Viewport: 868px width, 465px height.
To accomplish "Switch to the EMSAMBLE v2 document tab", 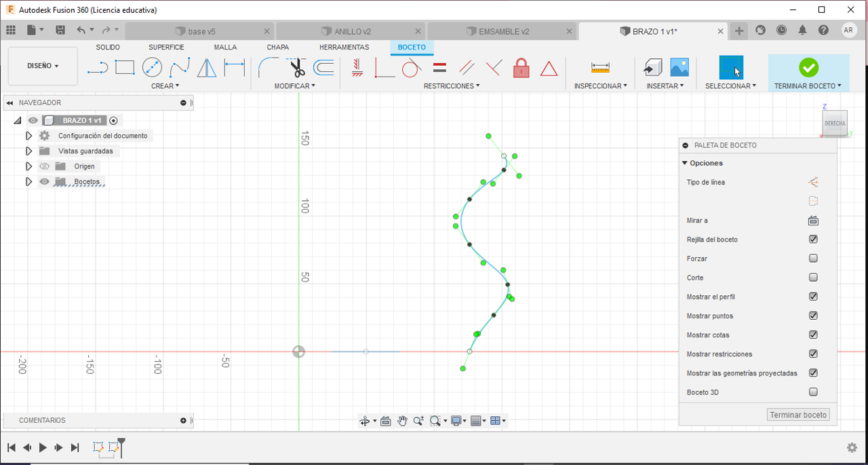I will click(x=502, y=31).
